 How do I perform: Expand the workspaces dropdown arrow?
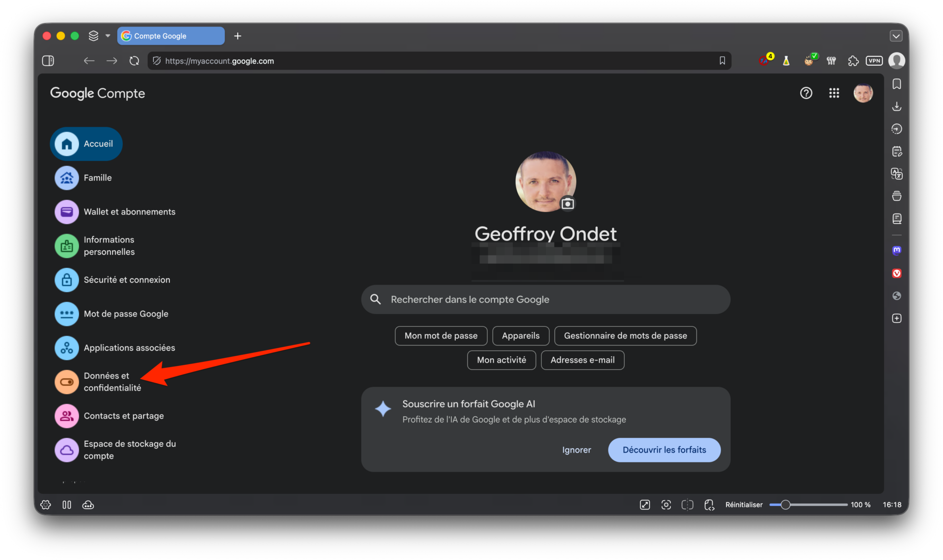point(108,36)
